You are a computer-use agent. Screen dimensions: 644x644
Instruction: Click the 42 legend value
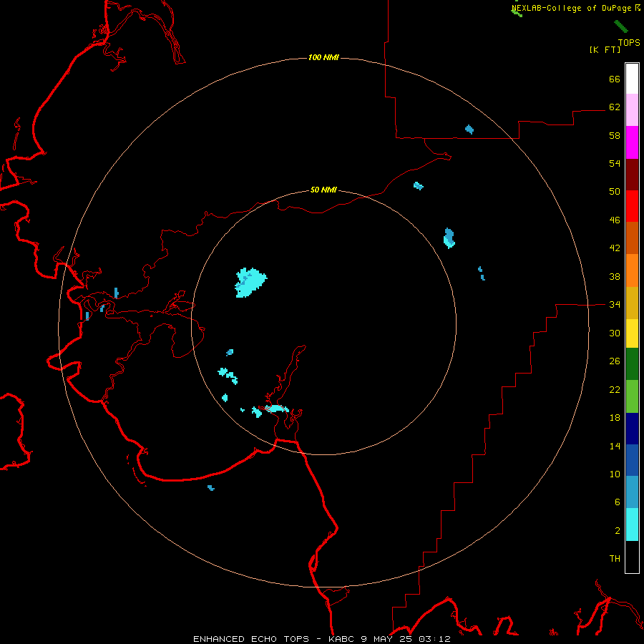click(x=615, y=248)
